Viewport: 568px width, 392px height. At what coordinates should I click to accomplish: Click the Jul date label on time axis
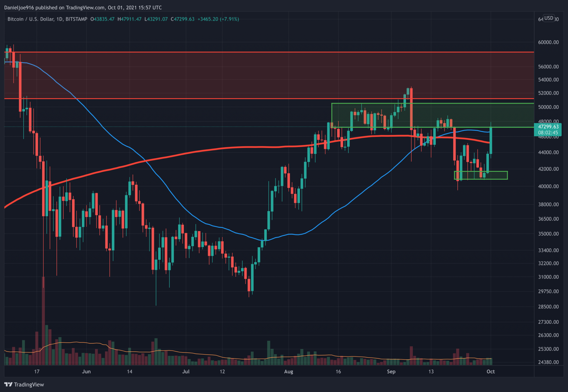coord(186,372)
